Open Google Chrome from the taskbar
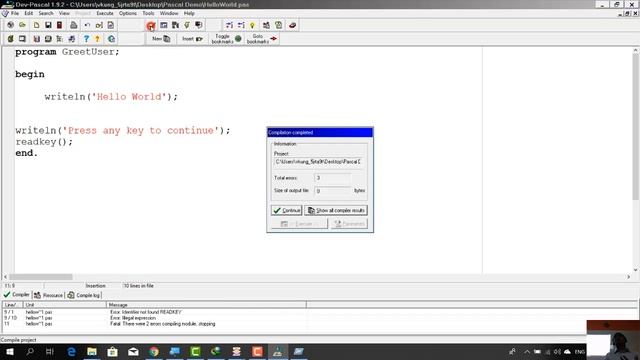The width and height of the screenshot is (640, 360). [154, 351]
